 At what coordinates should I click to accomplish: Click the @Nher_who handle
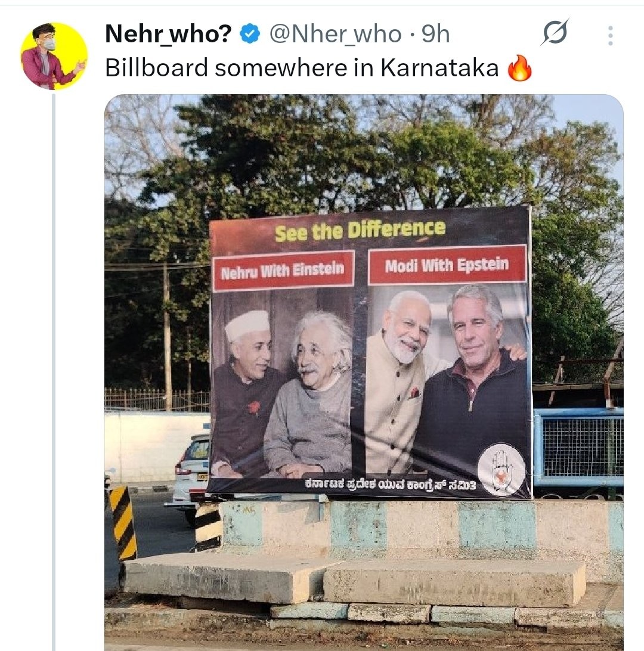[335, 35]
